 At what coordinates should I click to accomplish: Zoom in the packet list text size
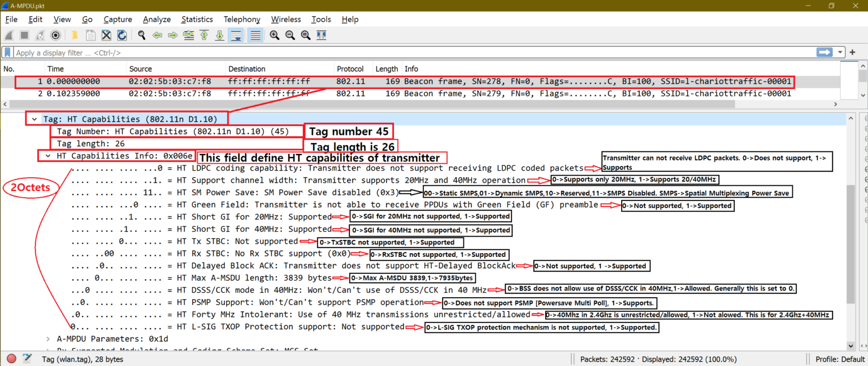point(274,35)
